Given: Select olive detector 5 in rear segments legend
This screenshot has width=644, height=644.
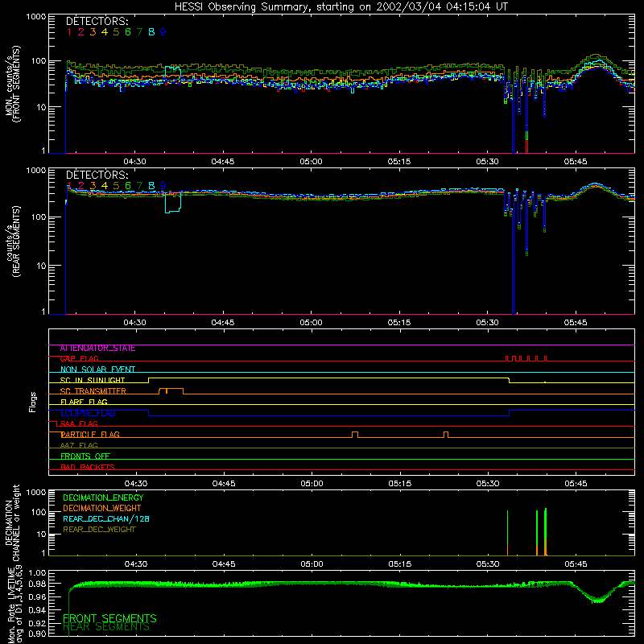Looking at the screenshot, I should (116, 186).
